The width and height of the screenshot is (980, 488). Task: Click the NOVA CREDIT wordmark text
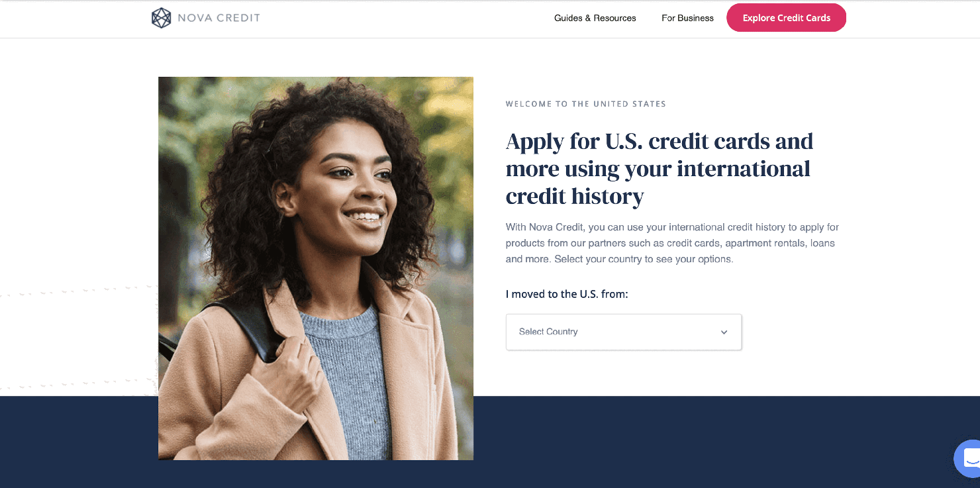219,18
